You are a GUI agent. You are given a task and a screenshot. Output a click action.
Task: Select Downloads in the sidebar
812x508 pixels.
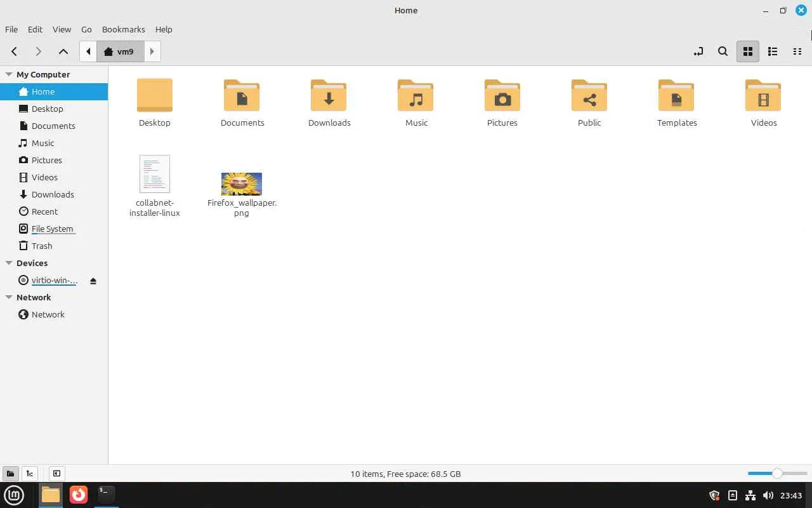tap(54, 194)
